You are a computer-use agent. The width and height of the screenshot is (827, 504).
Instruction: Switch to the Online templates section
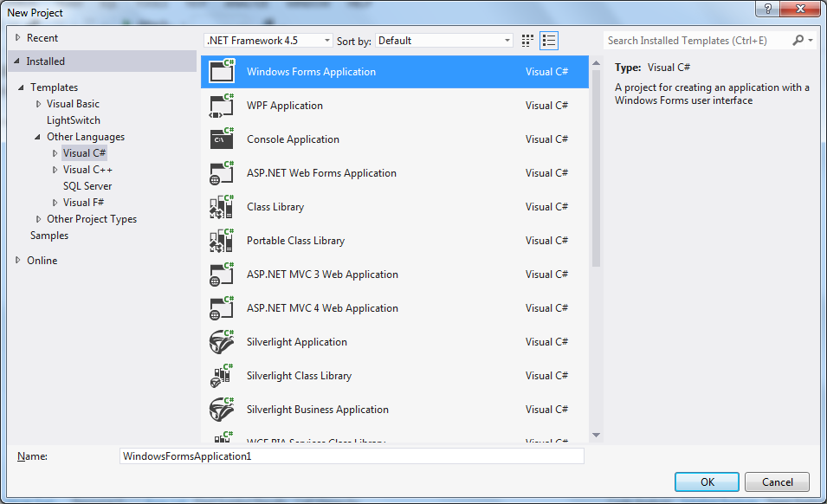[x=42, y=260]
